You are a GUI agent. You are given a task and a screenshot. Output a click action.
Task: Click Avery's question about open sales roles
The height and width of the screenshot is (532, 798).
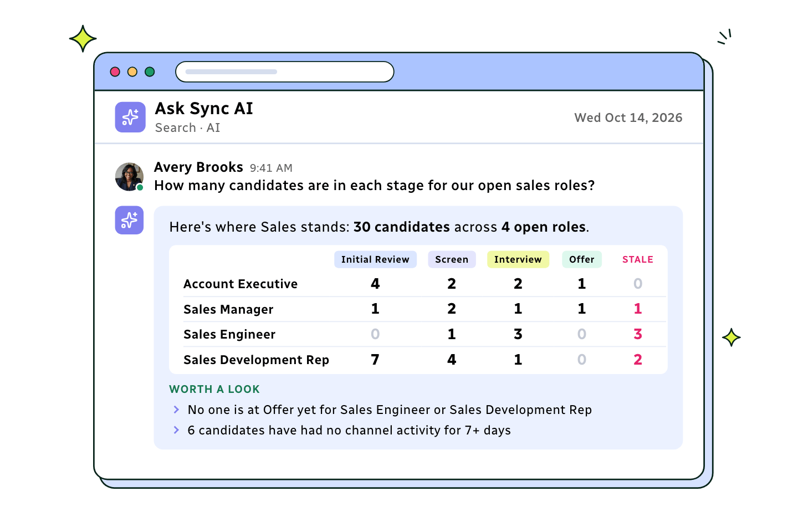point(375,186)
